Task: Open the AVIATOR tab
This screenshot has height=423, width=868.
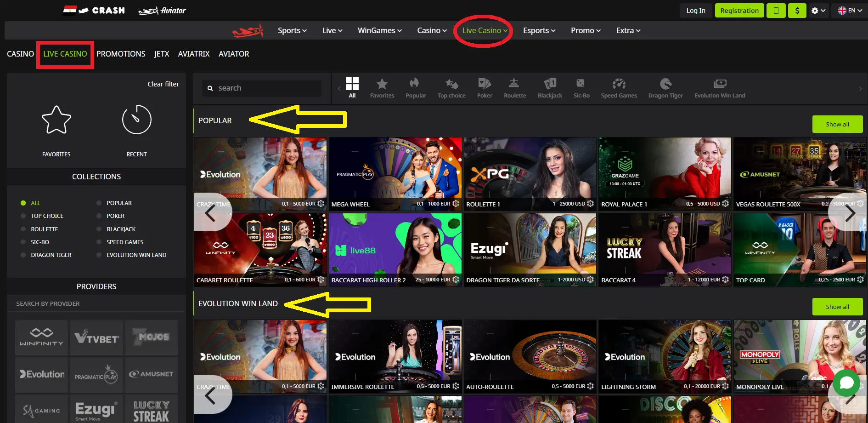Action: click(x=233, y=54)
